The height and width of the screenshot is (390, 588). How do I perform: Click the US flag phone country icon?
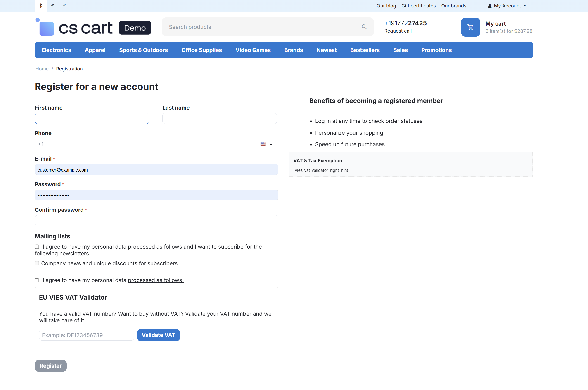coord(263,144)
